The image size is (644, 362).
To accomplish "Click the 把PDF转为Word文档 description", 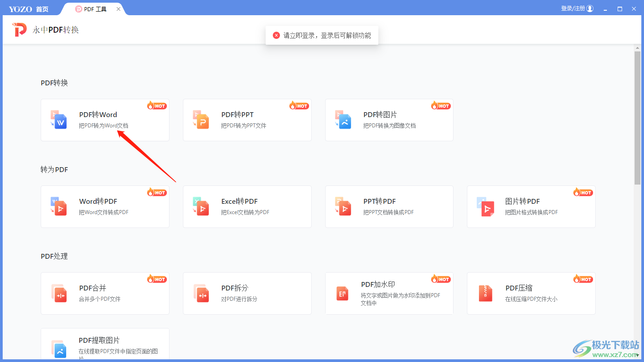I will (x=104, y=126).
